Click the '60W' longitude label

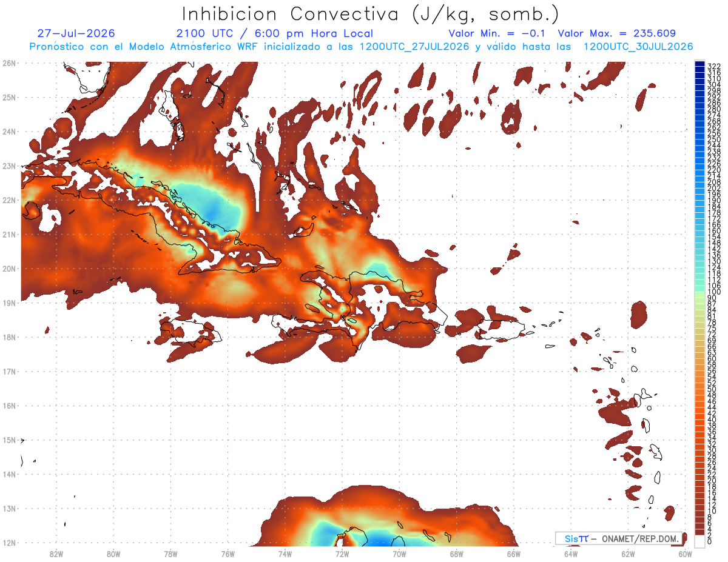[x=685, y=554]
